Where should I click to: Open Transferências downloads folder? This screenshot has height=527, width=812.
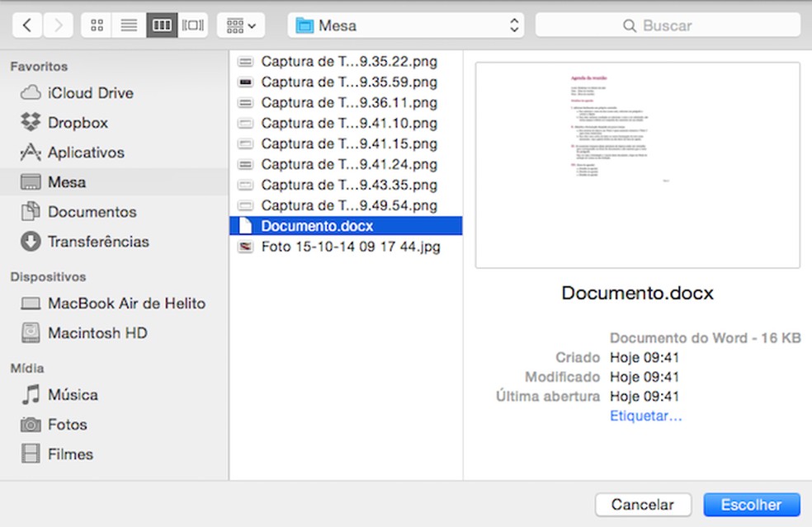[x=98, y=242]
